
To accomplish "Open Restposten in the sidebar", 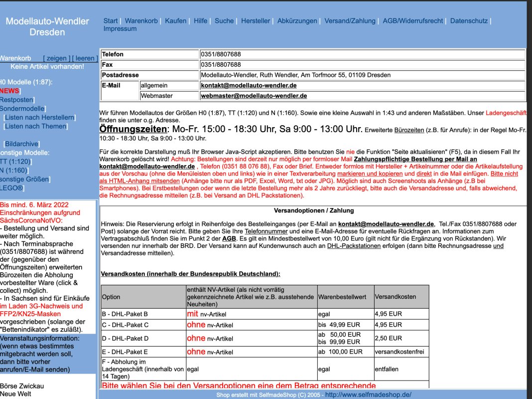I will click(16, 100).
